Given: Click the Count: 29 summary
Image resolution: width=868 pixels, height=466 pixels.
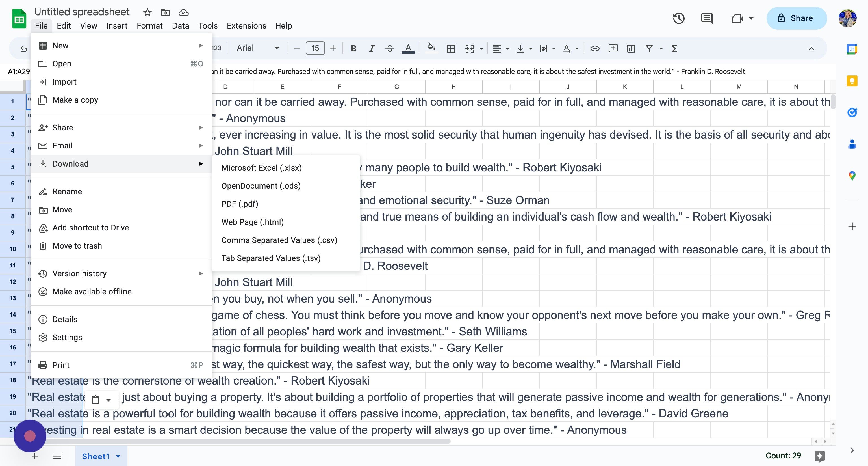Looking at the screenshot, I should [783, 456].
